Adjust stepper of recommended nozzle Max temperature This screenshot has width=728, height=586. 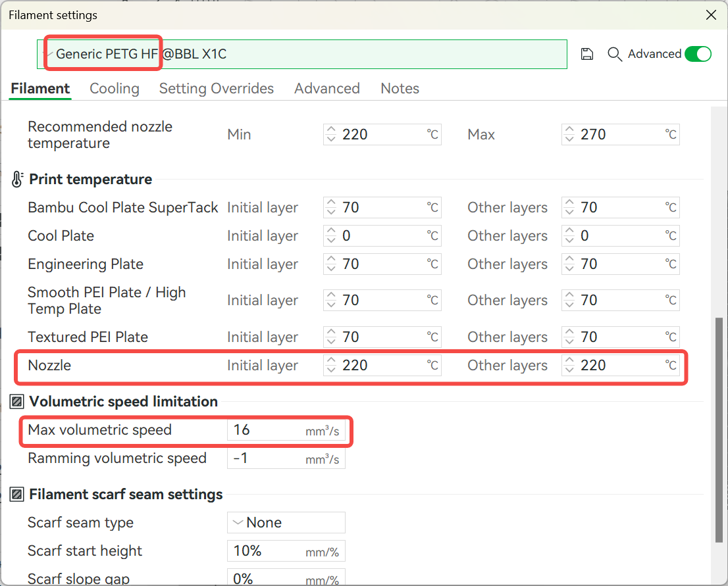pos(569,135)
